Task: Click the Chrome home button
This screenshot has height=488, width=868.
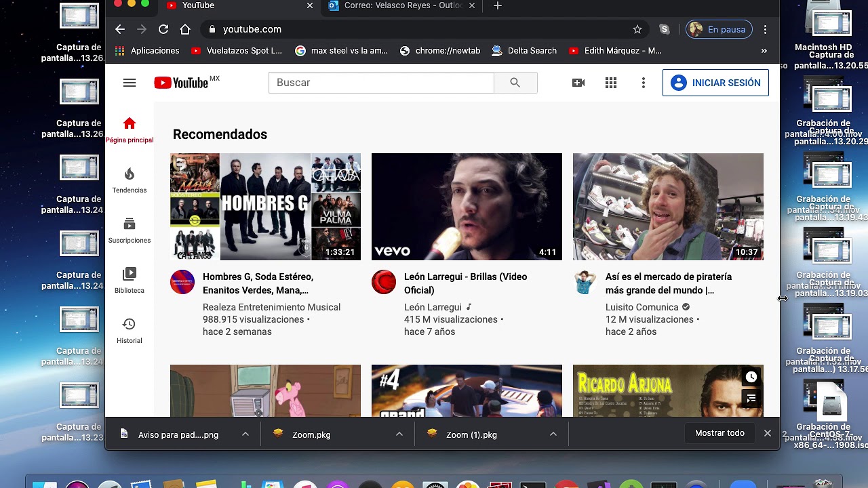Action: (185, 29)
